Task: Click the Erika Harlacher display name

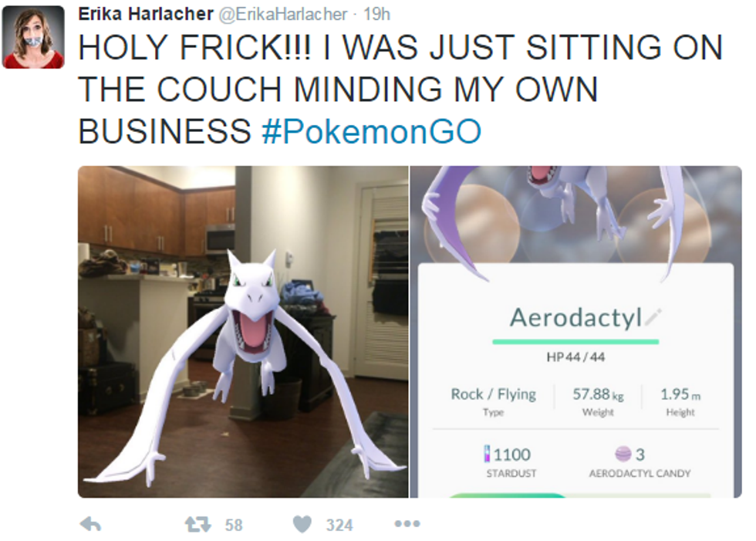Action: pyautogui.click(x=146, y=14)
